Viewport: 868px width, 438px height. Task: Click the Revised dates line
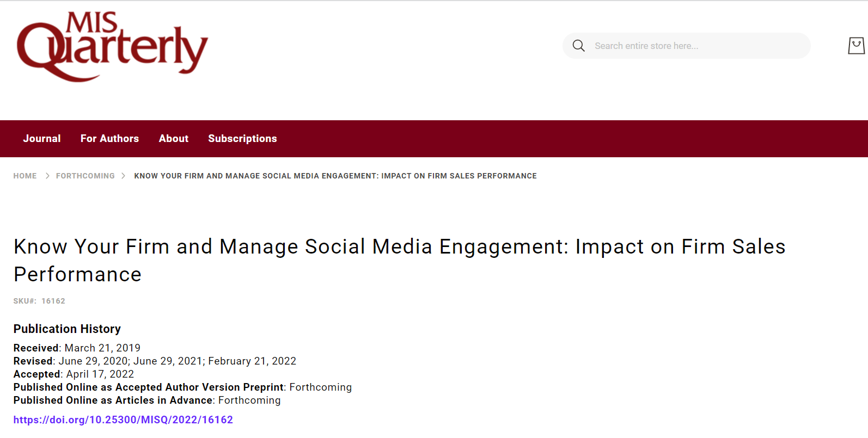click(155, 361)
